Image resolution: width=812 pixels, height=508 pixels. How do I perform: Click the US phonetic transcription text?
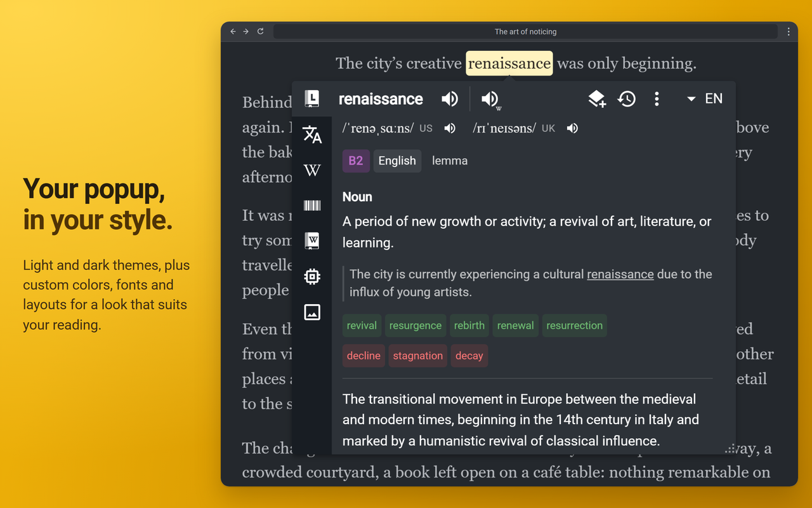[x=378, y=128]
